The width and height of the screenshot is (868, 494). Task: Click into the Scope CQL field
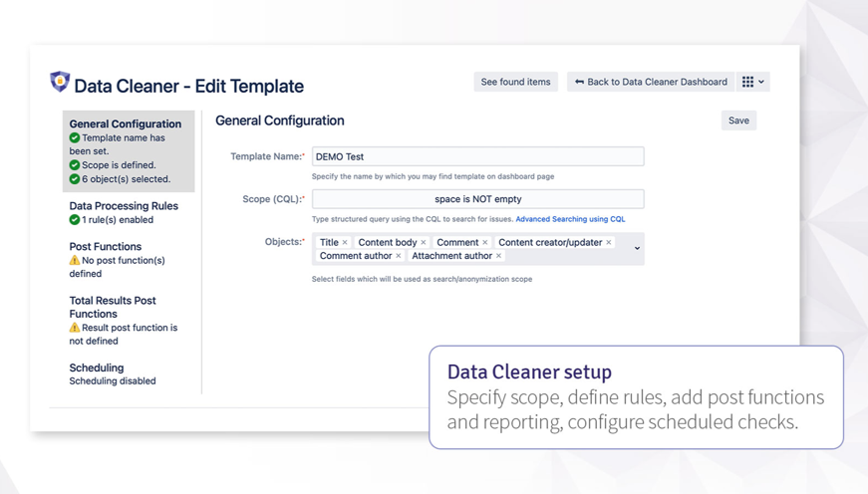[477, 199]
